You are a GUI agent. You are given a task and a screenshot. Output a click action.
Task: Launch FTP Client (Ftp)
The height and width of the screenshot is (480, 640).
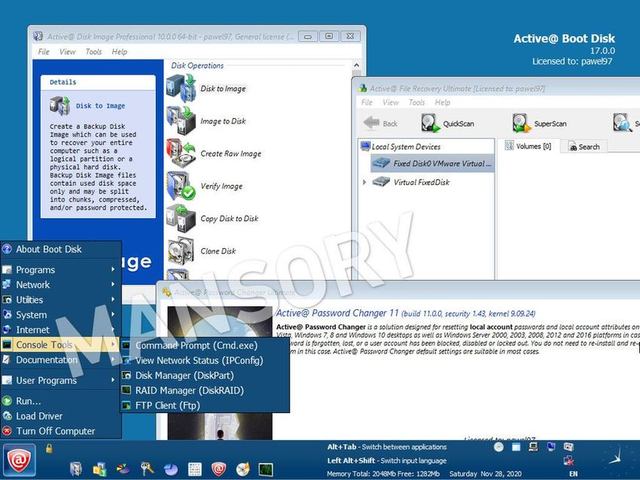[x=205, y=405]
